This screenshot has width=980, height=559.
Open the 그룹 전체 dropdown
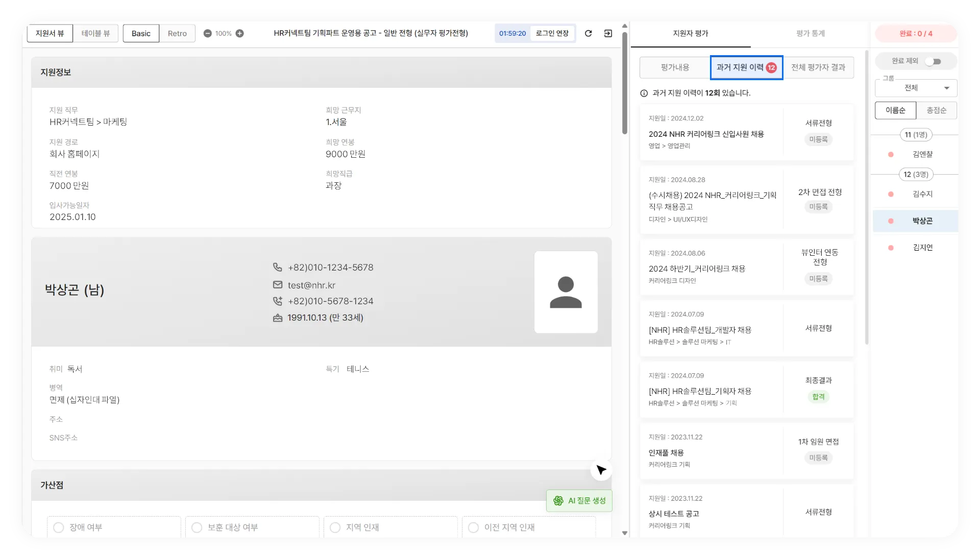tap(916, 88)
